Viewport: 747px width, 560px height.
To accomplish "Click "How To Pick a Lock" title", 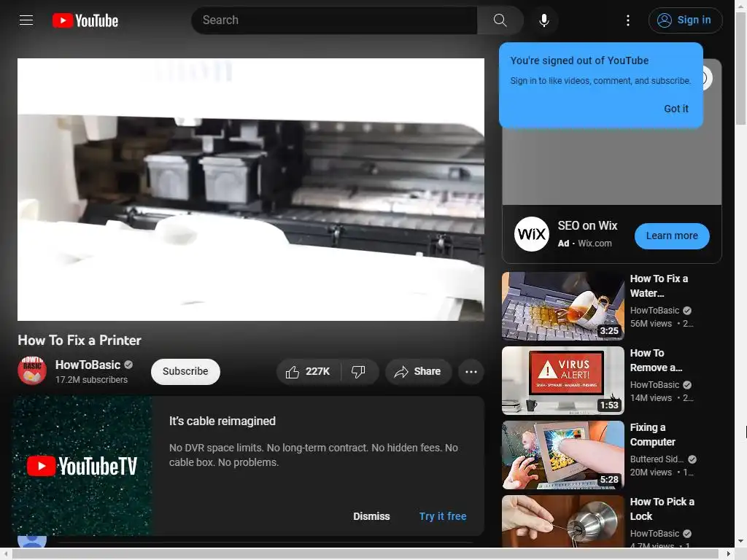I will tap(662, 508).
